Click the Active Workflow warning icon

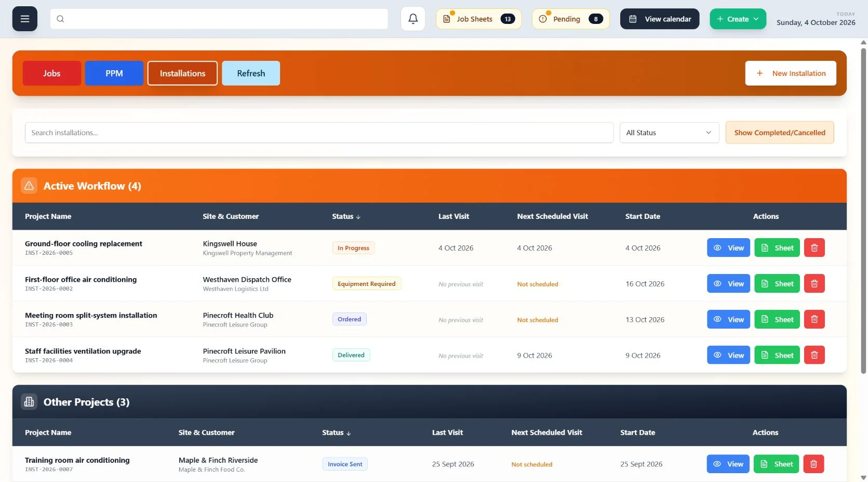(29, 186)
